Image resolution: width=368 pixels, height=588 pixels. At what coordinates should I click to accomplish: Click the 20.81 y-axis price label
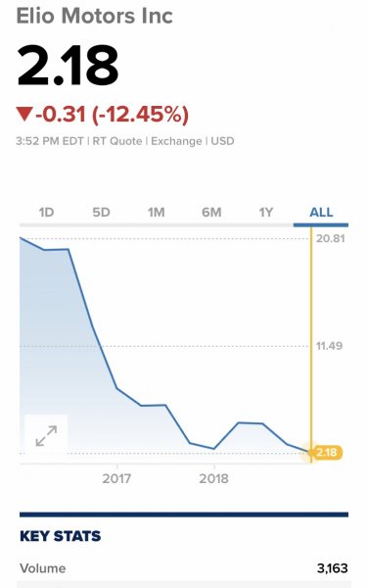(330, 238)
